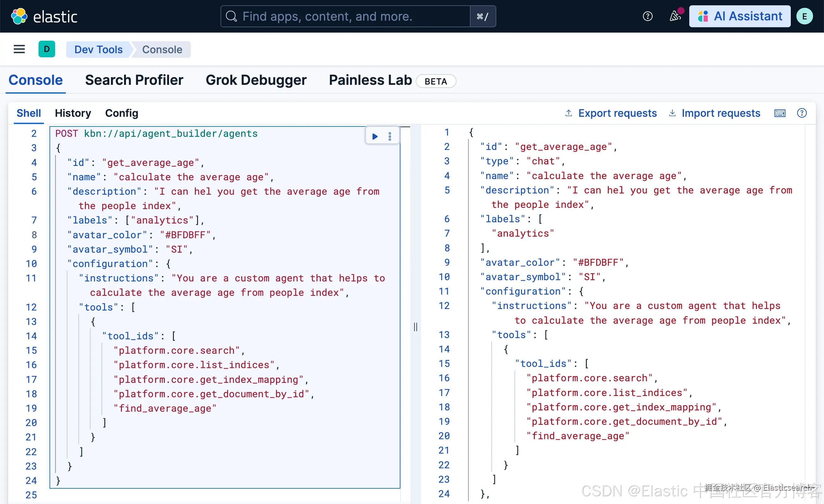This screenshot has height=504, width=824.
Task: Switch to the Search Profiler tab
Action: (134, 80)
